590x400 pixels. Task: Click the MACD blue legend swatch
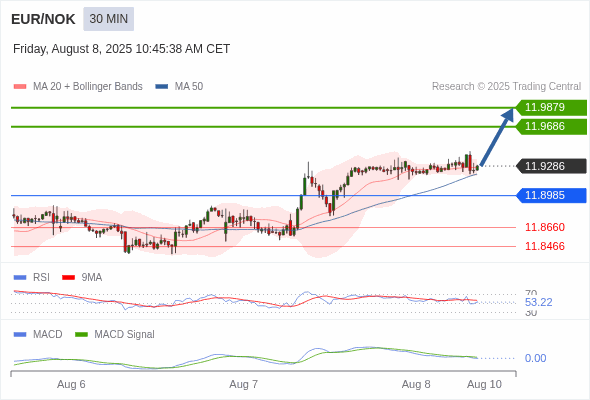click(20, 335)
